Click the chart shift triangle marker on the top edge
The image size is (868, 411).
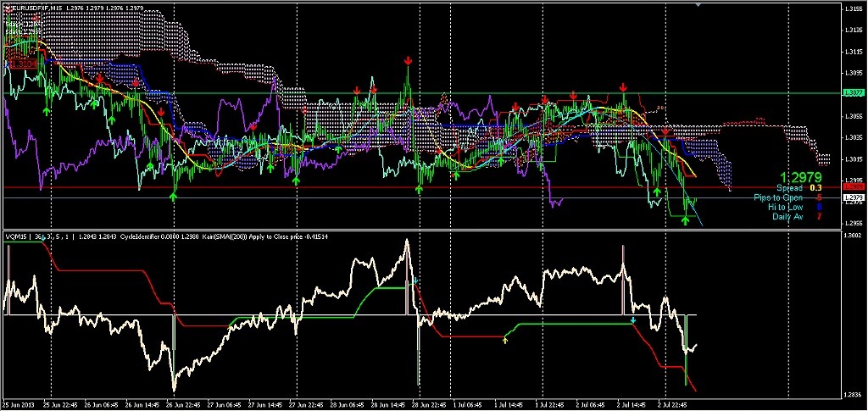point(698,4)
